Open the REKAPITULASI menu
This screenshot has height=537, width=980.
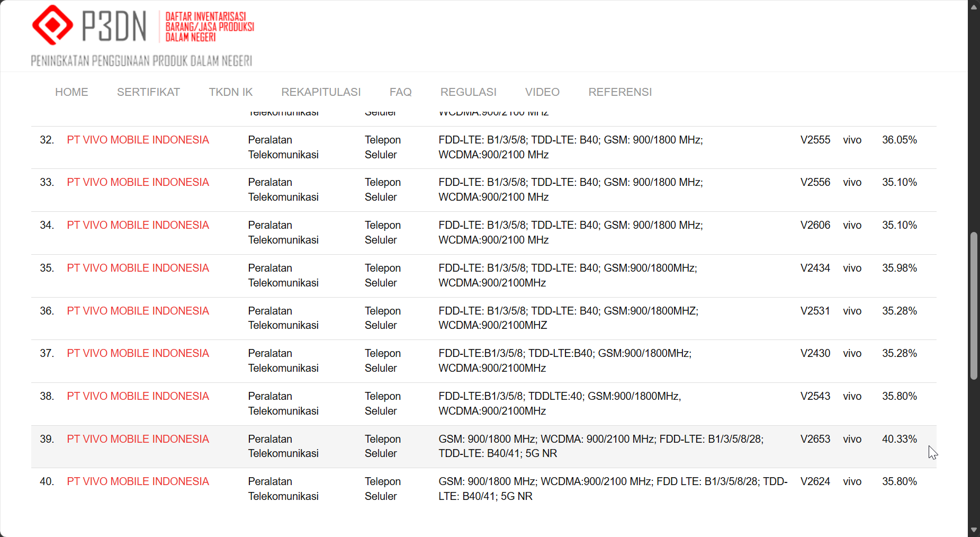(x=321, y=92)
